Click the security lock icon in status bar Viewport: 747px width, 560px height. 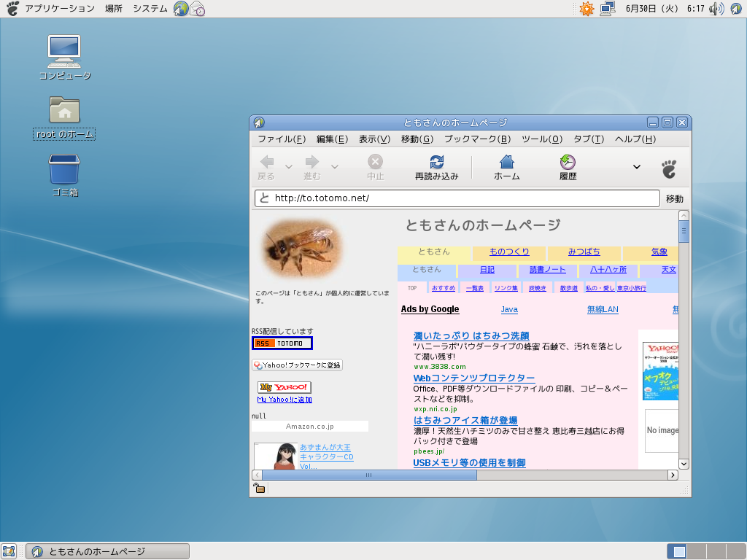pyautogui.click(x=259, y=488)
